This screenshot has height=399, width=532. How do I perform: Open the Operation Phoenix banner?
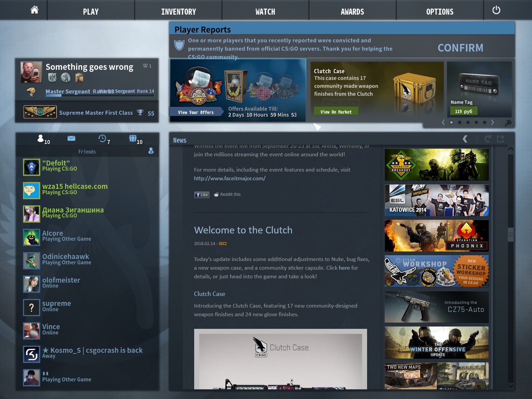pos(437,236)
